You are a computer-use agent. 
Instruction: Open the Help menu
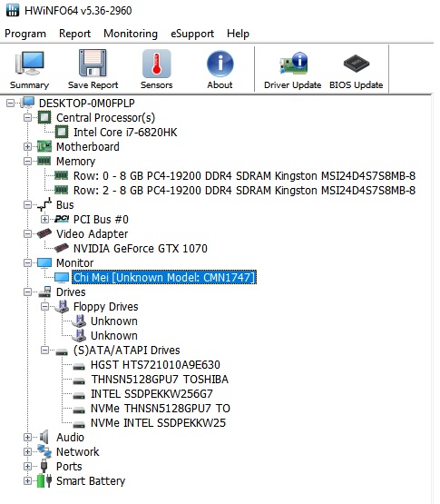pos(238,34)
